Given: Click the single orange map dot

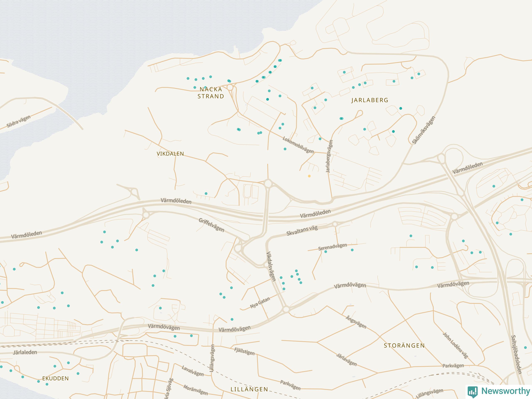Looking at the screenshot, I should (x=309, y=176).
